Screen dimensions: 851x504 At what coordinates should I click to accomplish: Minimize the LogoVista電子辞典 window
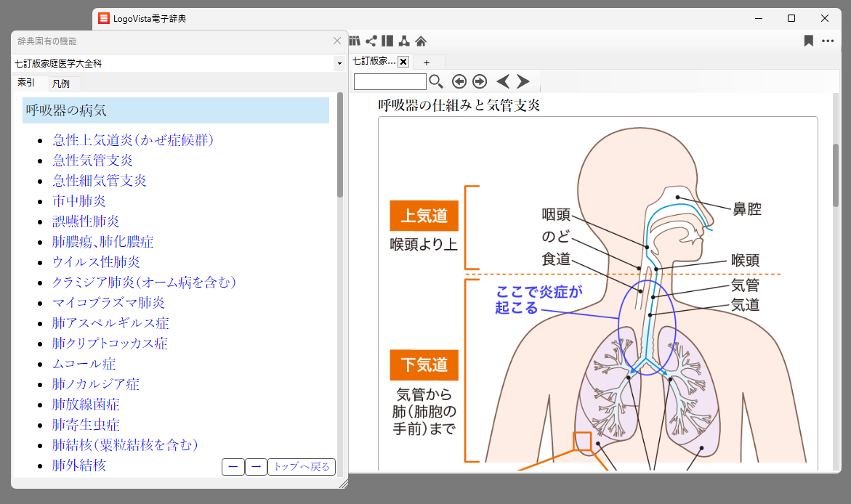[759, 18]
